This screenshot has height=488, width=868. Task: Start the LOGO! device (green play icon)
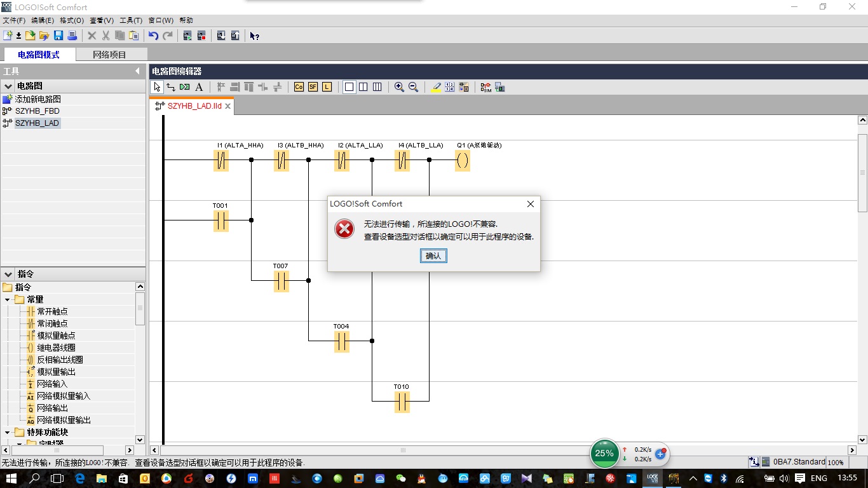[187, 36]
